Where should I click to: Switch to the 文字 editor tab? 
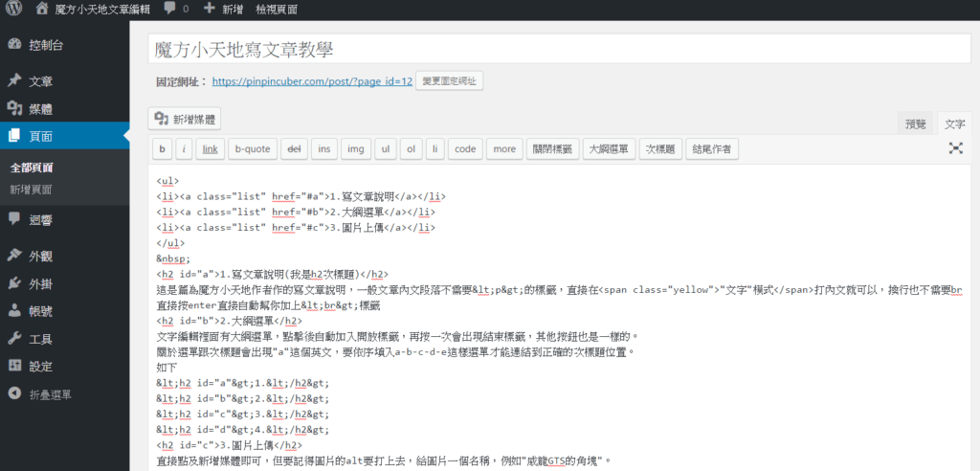point(954,123)
